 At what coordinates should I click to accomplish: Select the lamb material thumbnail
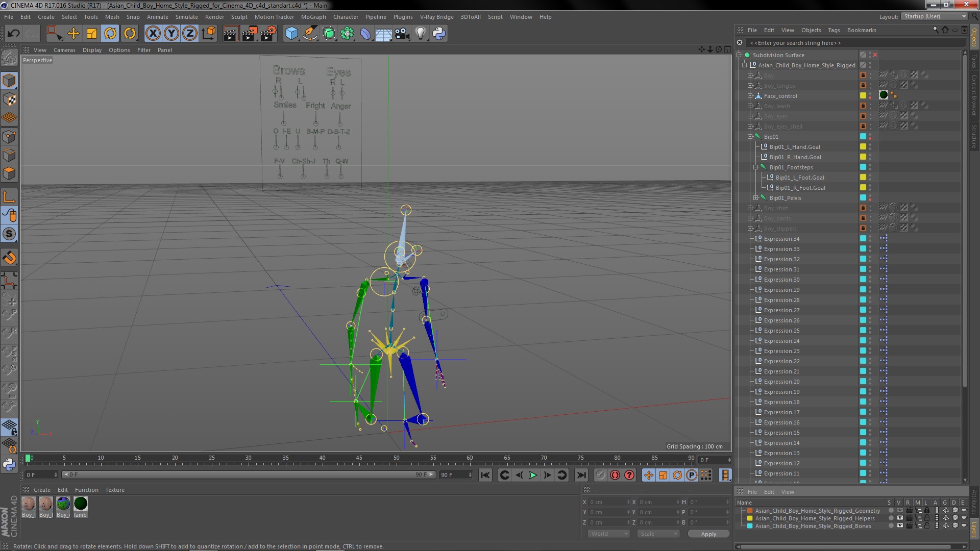coord(81,504)
